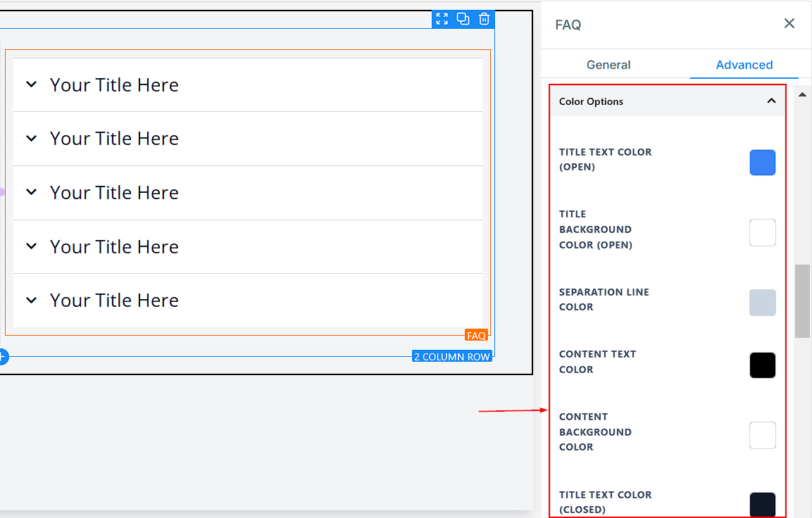Expand the second FAQ item chevron
The height and width of the screenshot is (518, 812).
pos(31,139)
